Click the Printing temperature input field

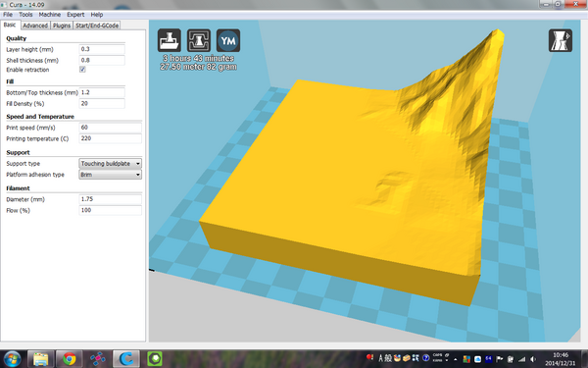click(110, 138)
